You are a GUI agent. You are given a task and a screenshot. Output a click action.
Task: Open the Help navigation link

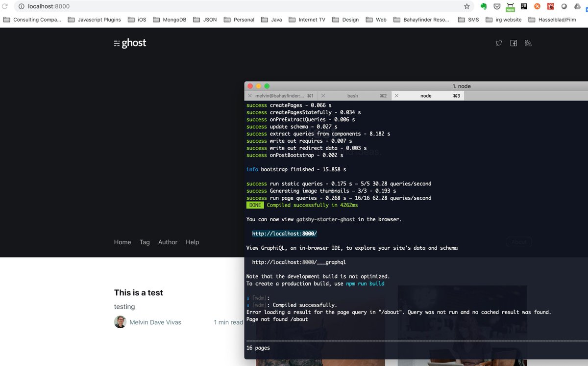pyautogui.click(x=193, y=242)
